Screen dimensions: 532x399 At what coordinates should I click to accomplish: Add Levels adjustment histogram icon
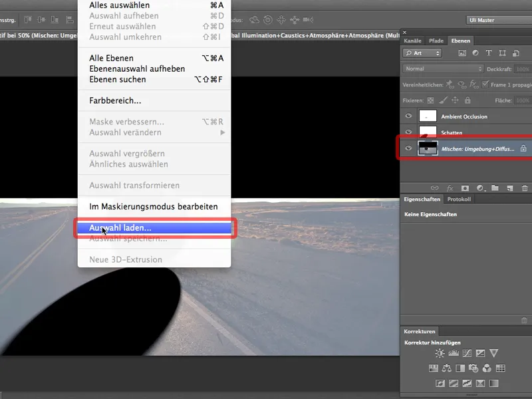click(454, 353)
